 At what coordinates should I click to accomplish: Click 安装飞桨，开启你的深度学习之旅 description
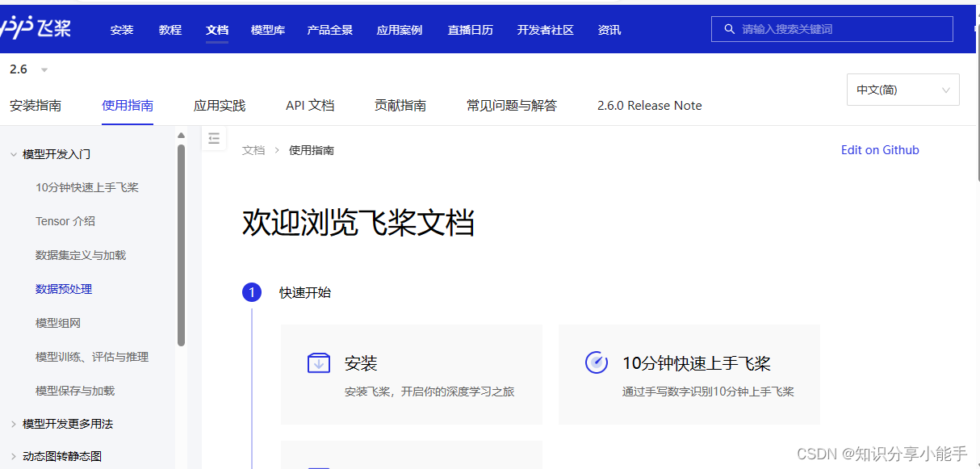(429, 392)
